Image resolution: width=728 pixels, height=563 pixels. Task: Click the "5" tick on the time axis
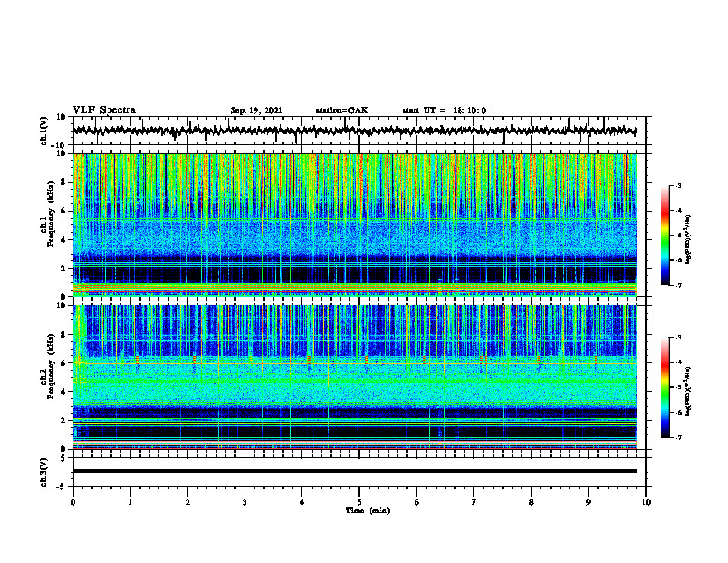359,502
